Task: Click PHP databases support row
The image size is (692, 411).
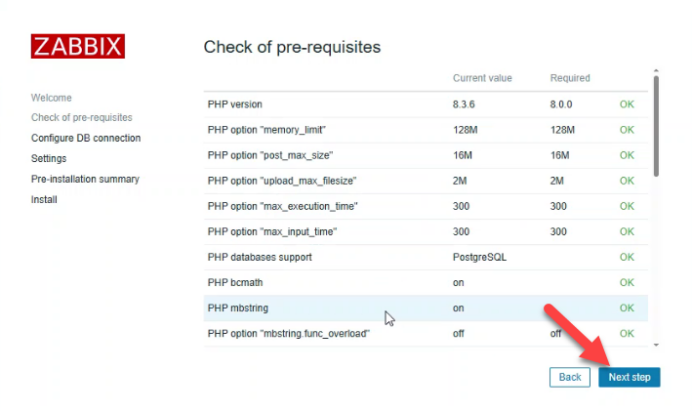Action: pos(420,257)
